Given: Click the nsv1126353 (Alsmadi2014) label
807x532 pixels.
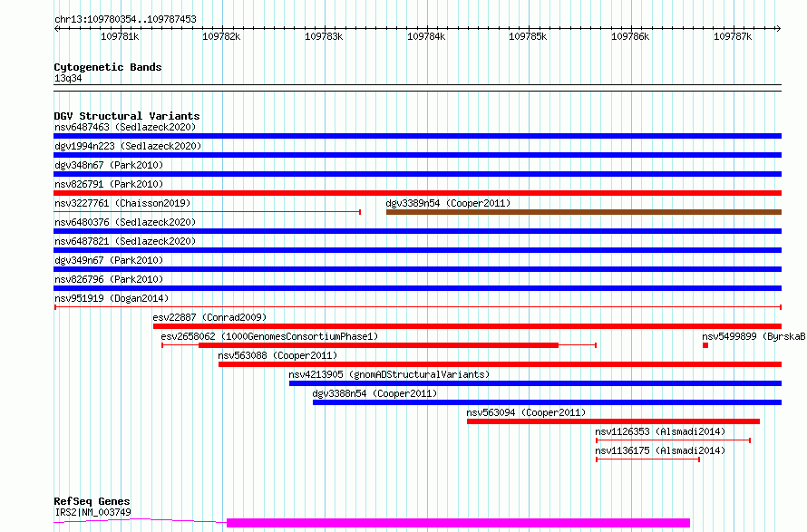Looking at the screenshot, I should click(660, 431).
